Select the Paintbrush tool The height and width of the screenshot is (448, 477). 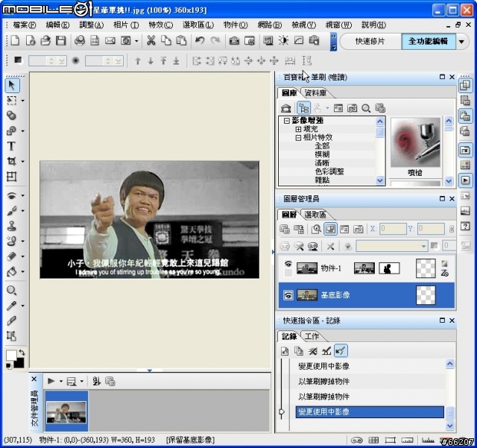click(11, 211)
